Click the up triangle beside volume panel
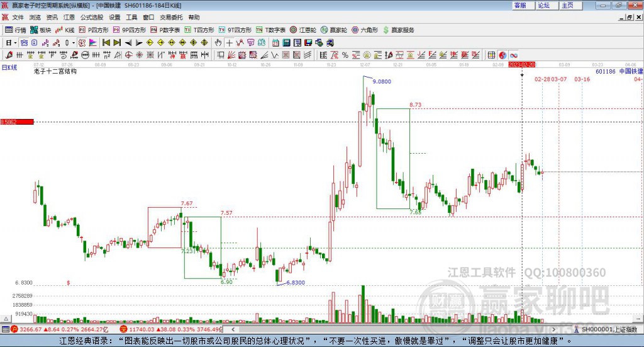 pyautogui.click(x=6, y=319)
